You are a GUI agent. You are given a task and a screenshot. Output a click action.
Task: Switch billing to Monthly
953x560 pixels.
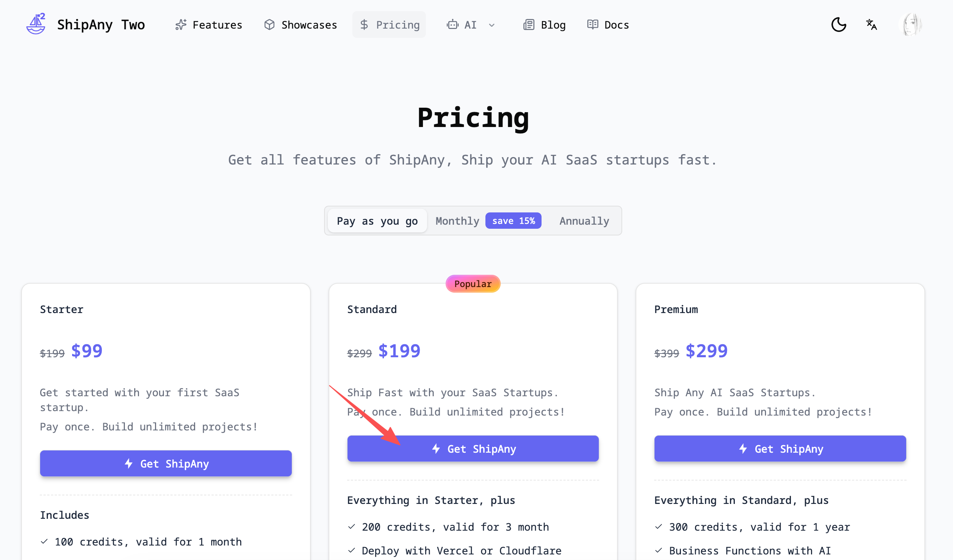click(x=457, y=221)
